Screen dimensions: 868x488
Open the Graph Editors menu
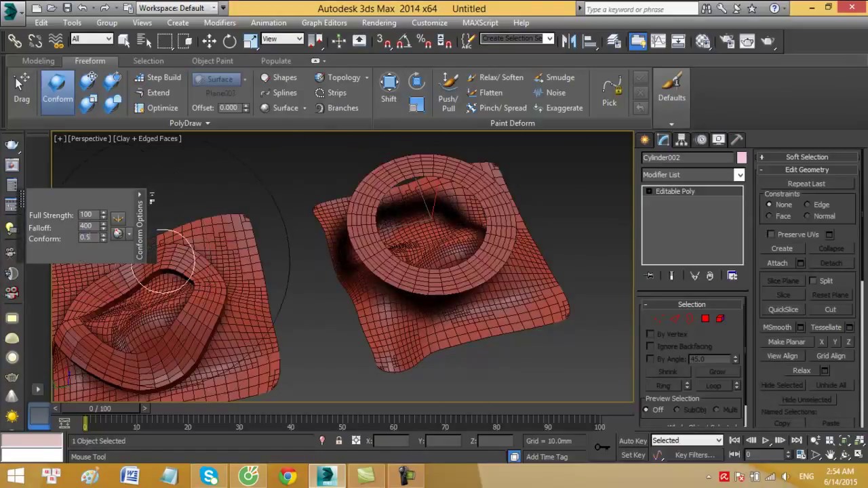(x=324, y=22)
